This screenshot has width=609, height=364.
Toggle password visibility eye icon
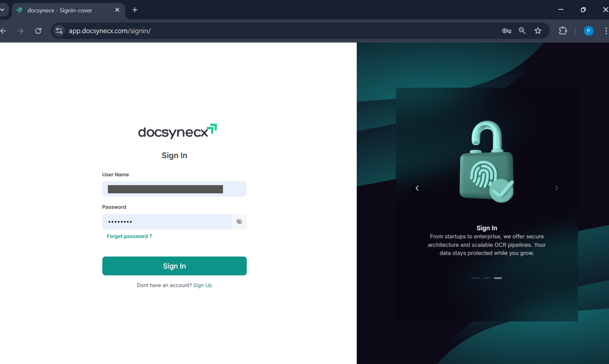click(239, 221)
